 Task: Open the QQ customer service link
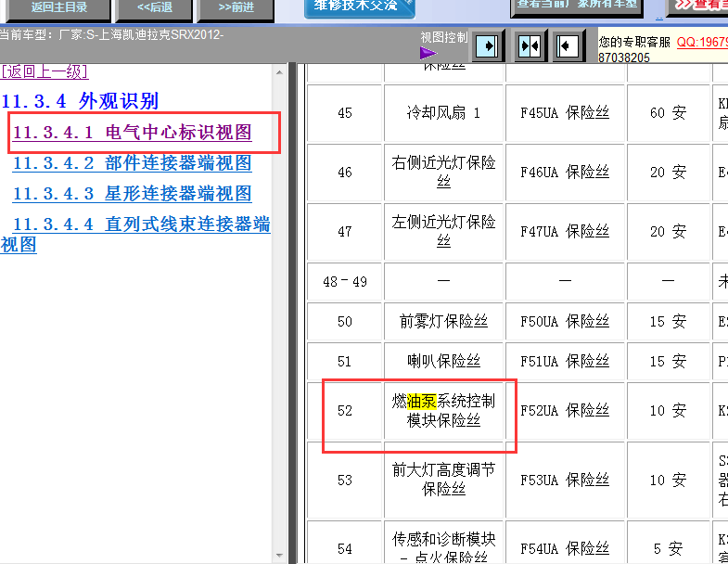[x=702, y=43]
